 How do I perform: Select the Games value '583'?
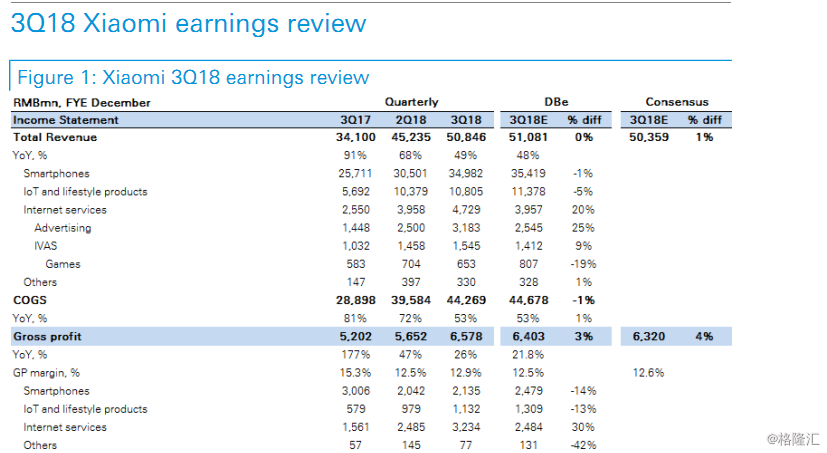click(x=355, y=264)
